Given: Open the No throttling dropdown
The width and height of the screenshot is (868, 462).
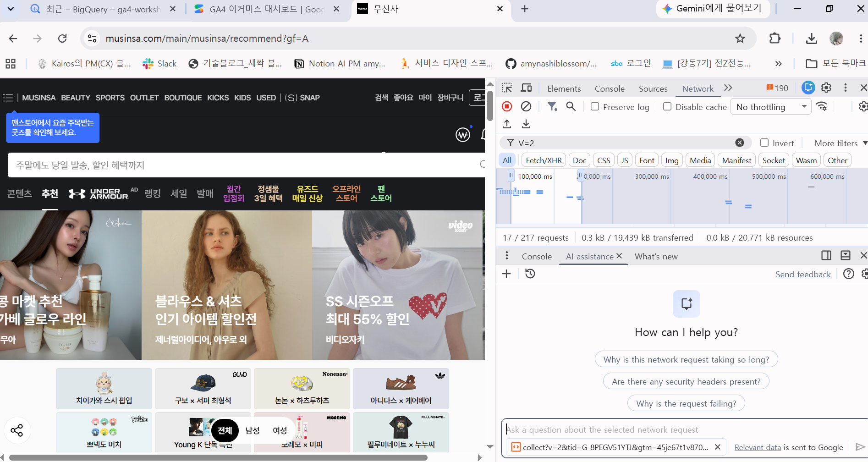Looking at the screenshot, I should coord(771,107).
